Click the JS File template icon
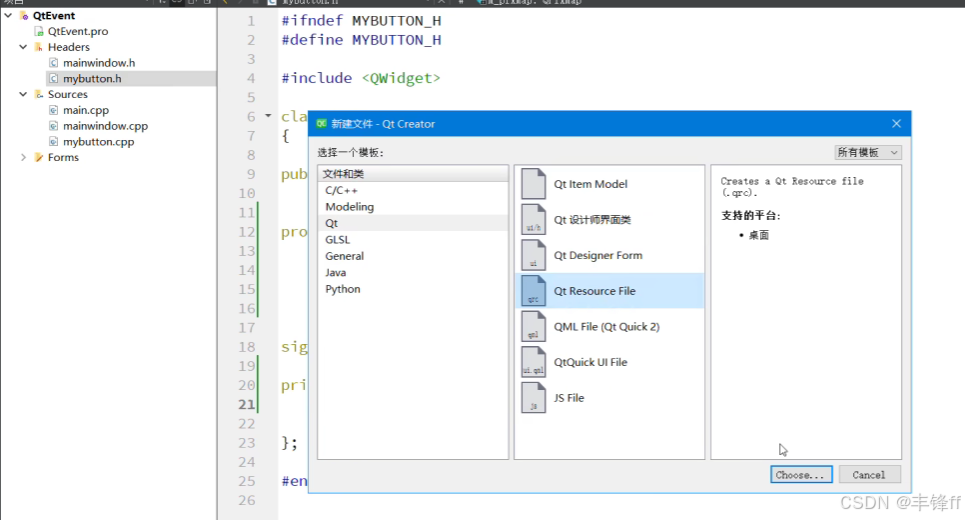 [533, 398]
